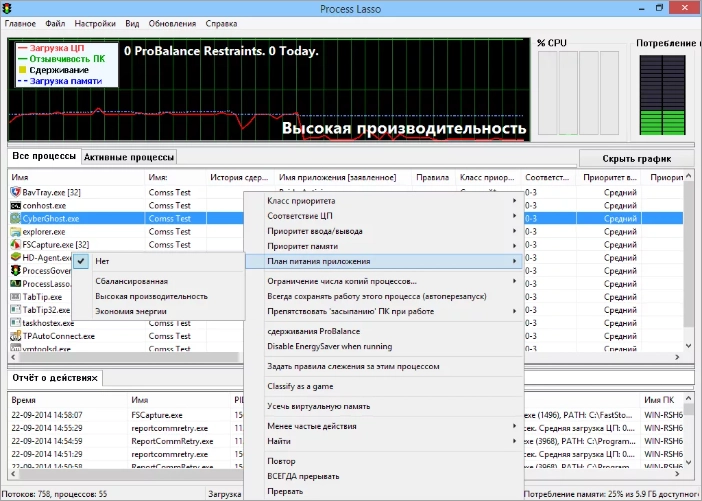Expand 'Препятствовать засыпанию ПК' submenu
The image size is (702, 501).
[x=384, y=311]
